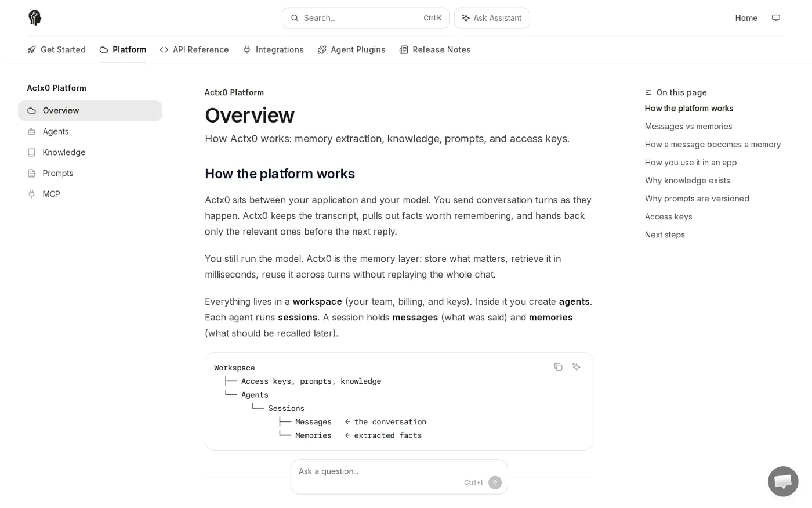
Task: Click the Actx0 head logo
Action: pyautogui.click(x=35, y=18)
